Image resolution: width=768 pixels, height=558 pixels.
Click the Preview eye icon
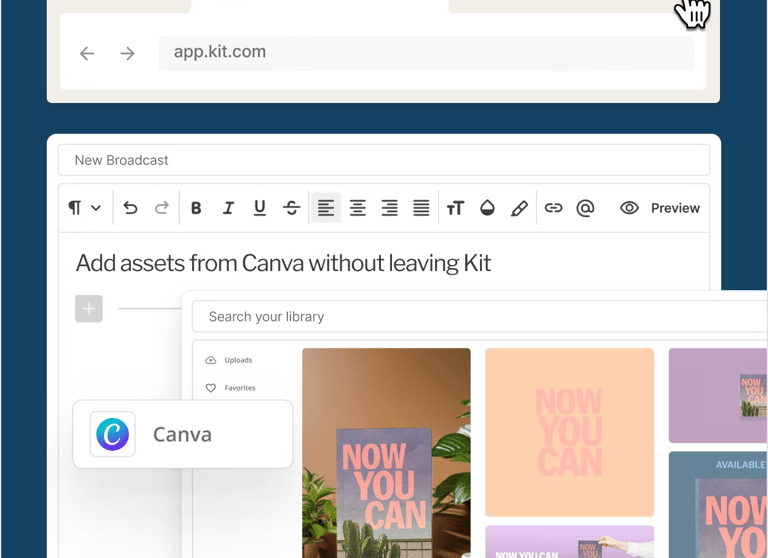[x=629, y=208]
